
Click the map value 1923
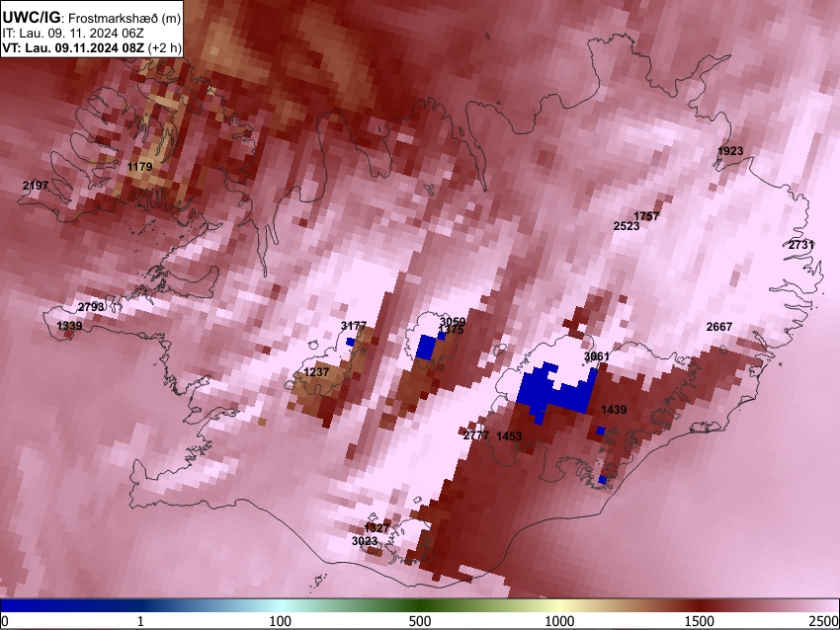coord(730,151)
